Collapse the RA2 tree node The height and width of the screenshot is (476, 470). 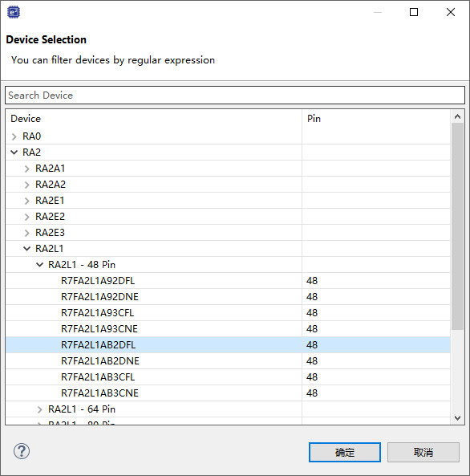click(14, 152)
